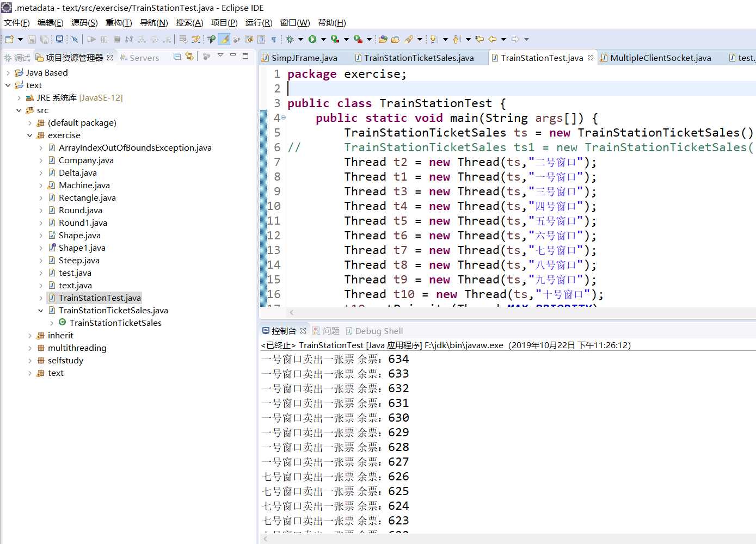Click the editor horizontal scrollbar left arrow
Image resolution: width=756 pixels, height=544 pixels.
292,312
